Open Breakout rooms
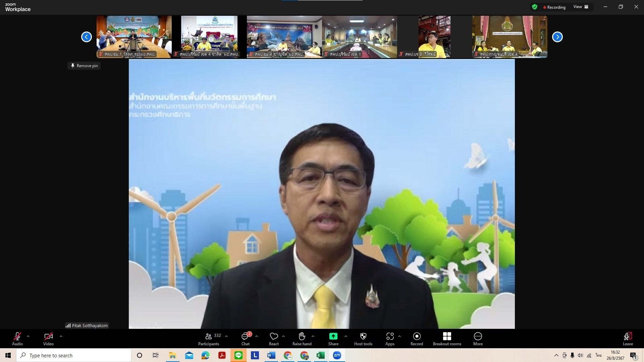This screenshot has width=644, height=362. pyautogui.click(x=447, y=339)
